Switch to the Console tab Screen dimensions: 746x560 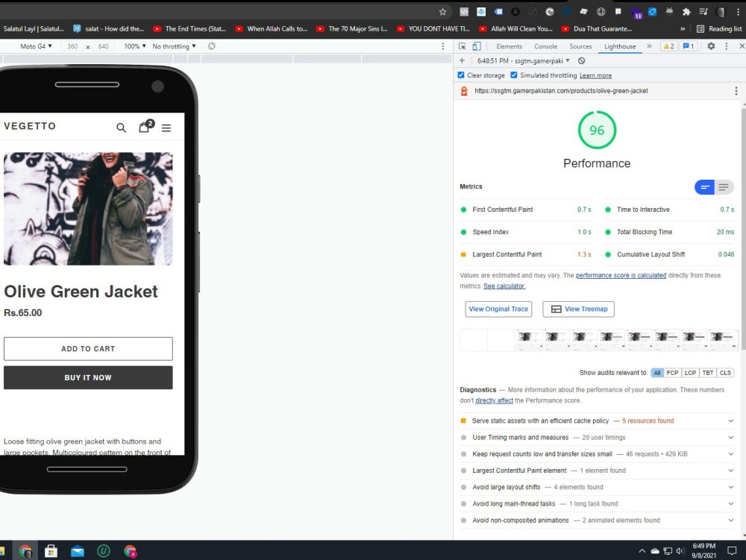point(546,46)
